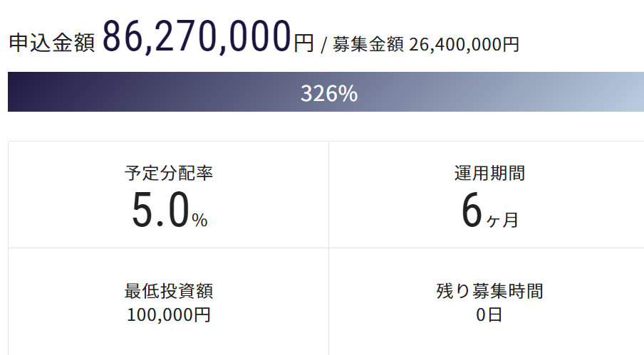Click the 最低投資額 heading
The height and width of the screenshot is (355, 644).
pos(169,291)
